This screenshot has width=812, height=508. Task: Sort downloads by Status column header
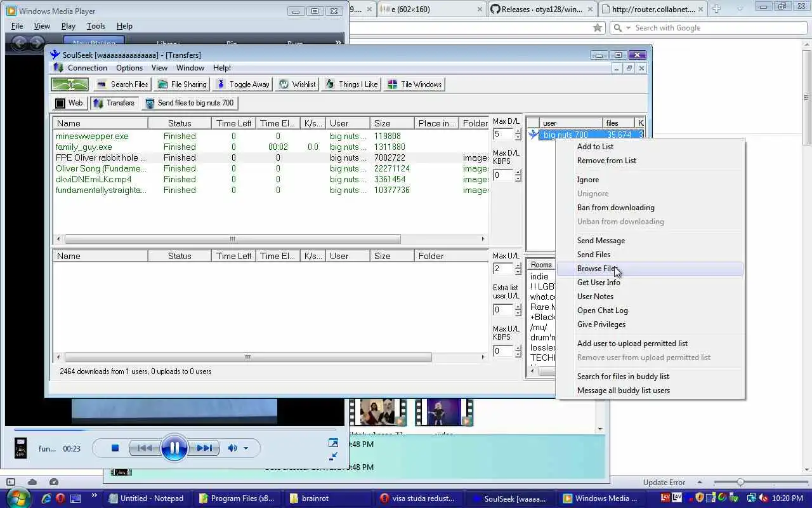(180, 123)
